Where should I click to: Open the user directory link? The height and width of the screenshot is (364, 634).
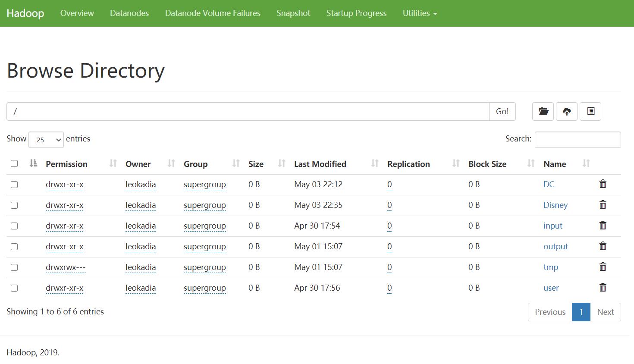[x=551, y=288]
